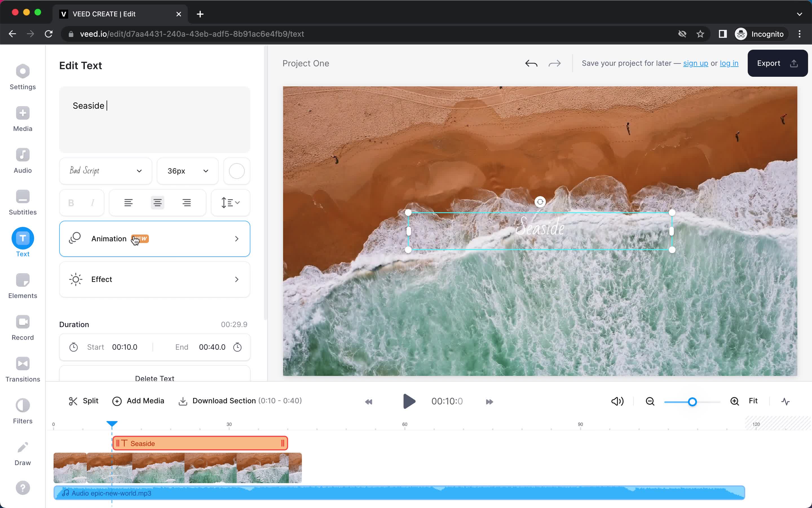Open the line spacing dropdown
Viewport: 812px width, 508px height.
[x=231, y=203]
